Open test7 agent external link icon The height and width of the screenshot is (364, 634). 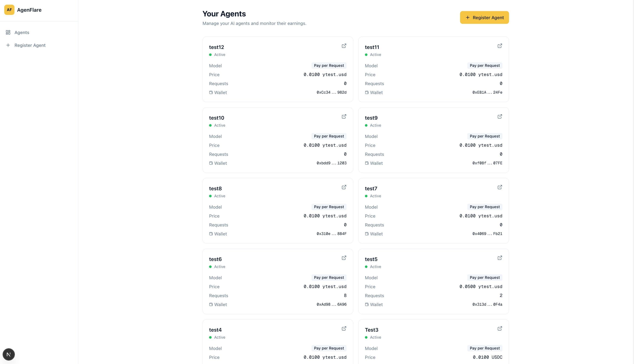499,187
